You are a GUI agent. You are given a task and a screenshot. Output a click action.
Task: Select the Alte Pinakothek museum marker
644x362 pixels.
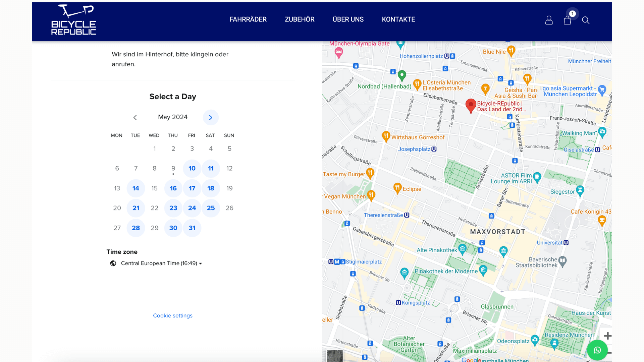462,249
